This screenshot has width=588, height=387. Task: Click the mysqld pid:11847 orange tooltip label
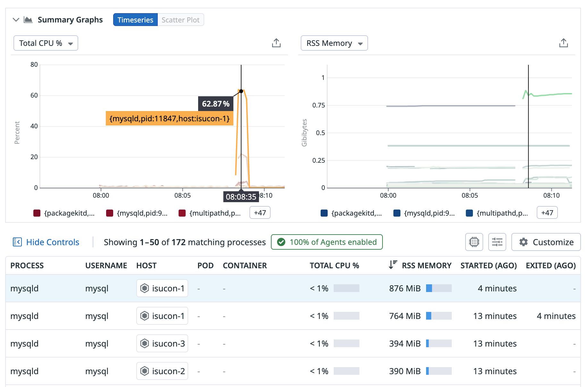[170, 118]
